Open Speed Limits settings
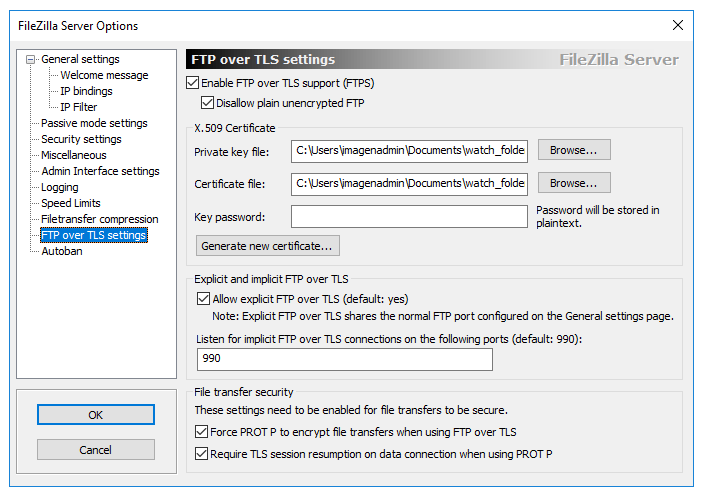Image resolution: width=702 pixels, height=495 pixels. [x=71, y=203]
